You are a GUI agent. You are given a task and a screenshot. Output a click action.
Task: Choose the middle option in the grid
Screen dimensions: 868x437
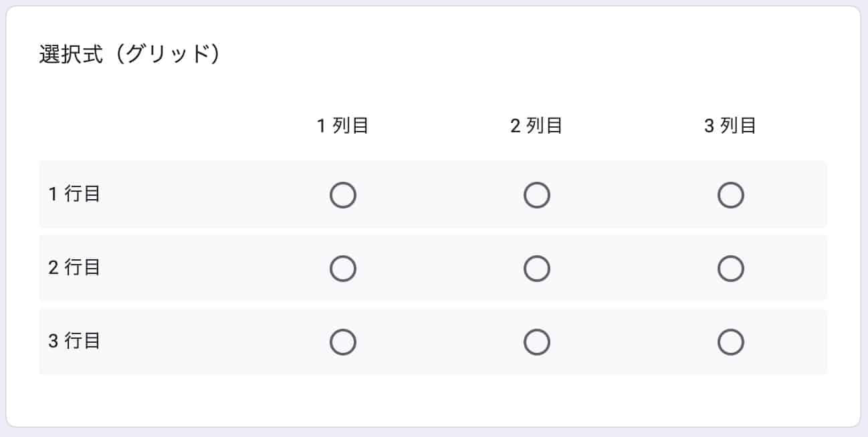(537, 268)
